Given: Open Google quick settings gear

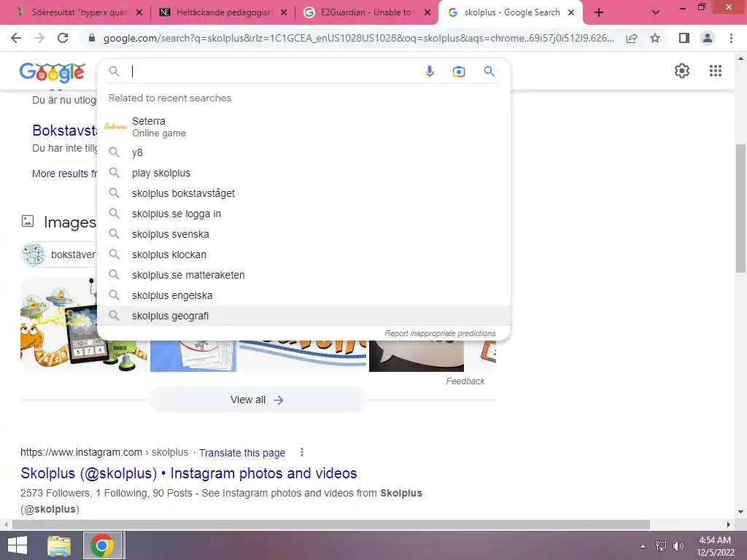Looking at the screenshot, I should pyautogui.click(x=682, y=71).
